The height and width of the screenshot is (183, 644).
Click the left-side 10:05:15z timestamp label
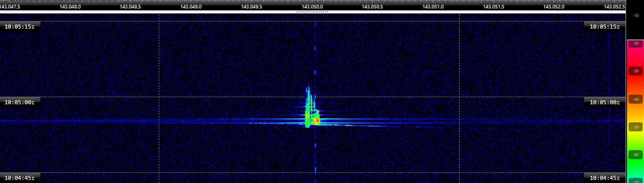pyautogui.click(x=19, y=27)
